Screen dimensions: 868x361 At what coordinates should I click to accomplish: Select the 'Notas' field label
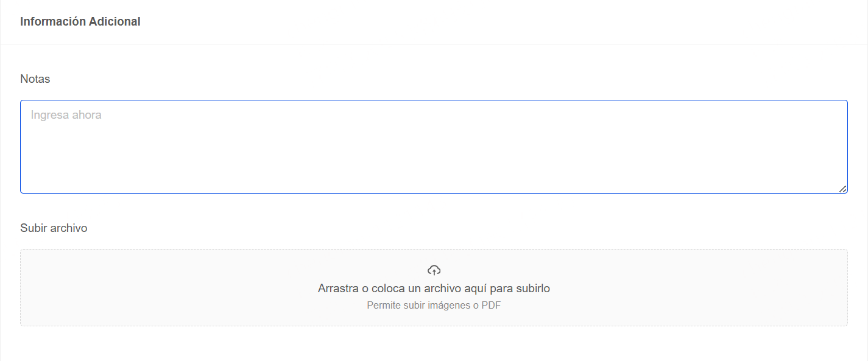(x=35, y=79)
